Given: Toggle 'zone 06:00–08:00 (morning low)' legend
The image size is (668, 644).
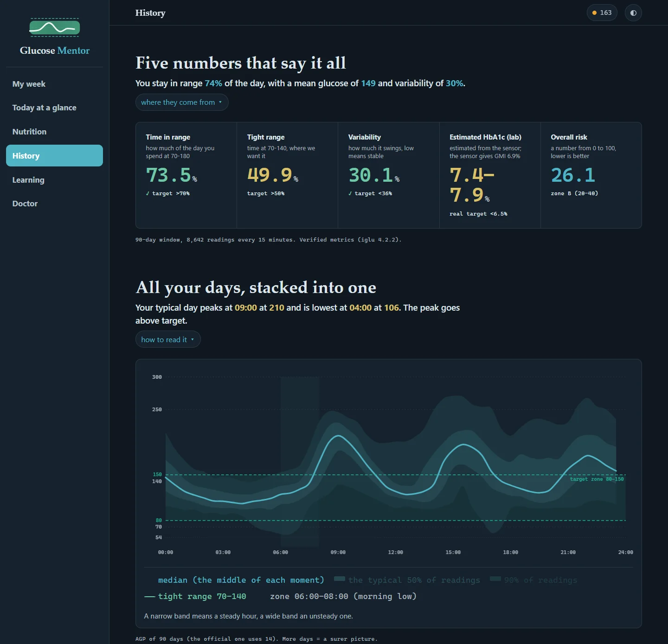Looking at the screenshot, I should click(343, 596).
